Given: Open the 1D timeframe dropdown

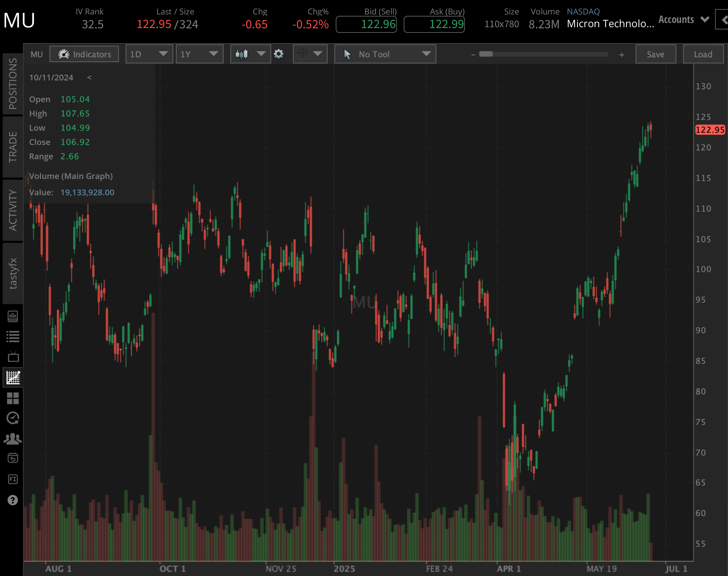Looking at the screenshot, I should coord(149,54).
